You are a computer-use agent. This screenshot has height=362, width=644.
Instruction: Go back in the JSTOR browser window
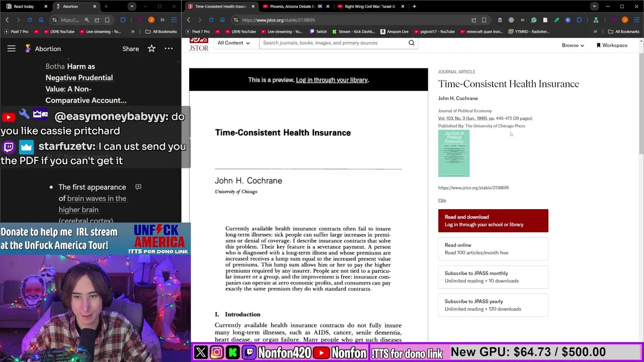click(189, 20)
